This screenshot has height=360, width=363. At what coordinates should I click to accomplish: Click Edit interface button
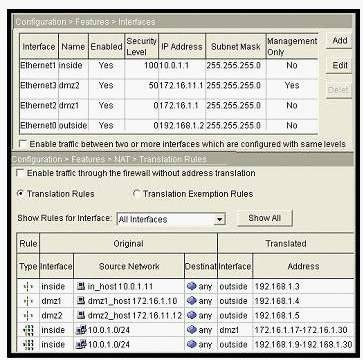pyautogui.click(x=339, y=65)
